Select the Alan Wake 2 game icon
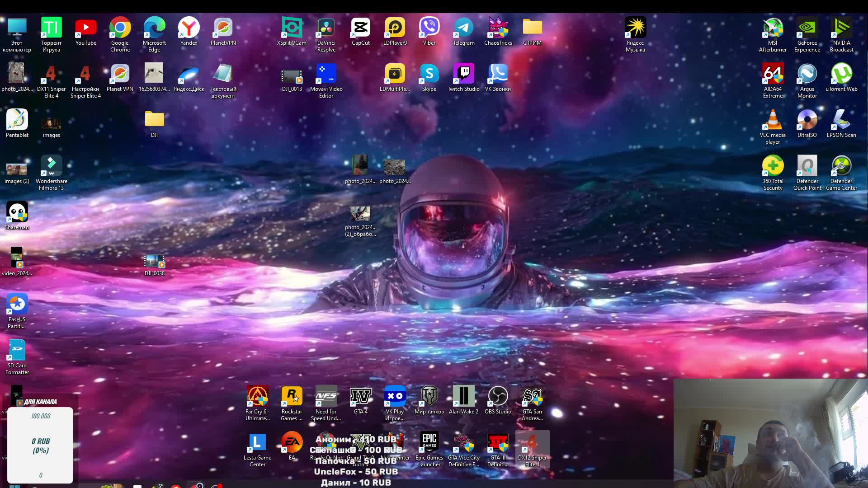 click(463, 397)
